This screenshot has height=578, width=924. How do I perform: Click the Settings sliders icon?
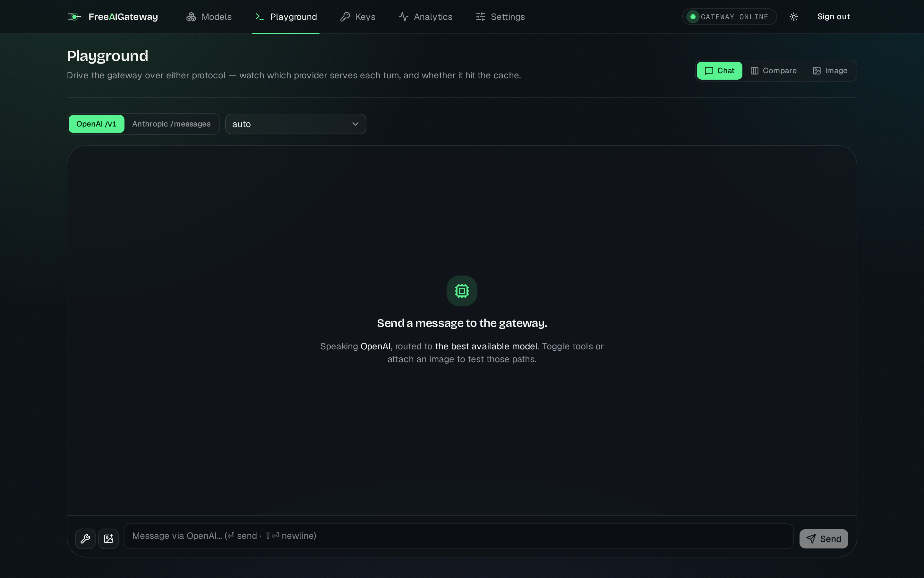480,17
